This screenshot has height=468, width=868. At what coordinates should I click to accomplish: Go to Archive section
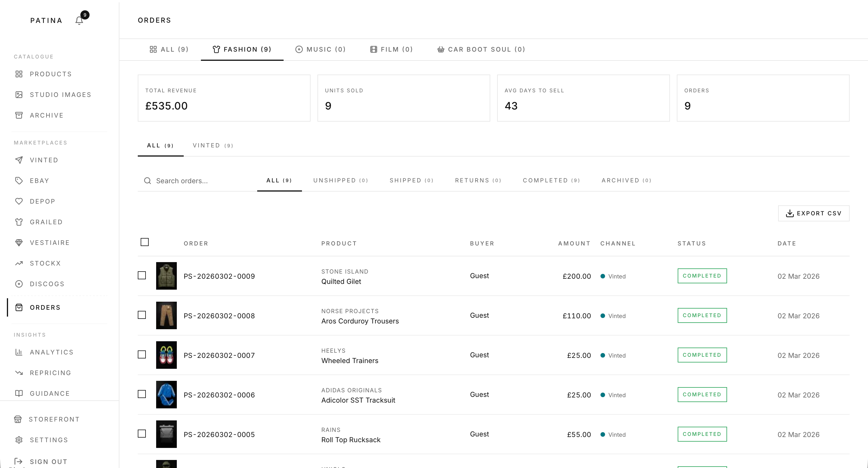pos(46,116)
